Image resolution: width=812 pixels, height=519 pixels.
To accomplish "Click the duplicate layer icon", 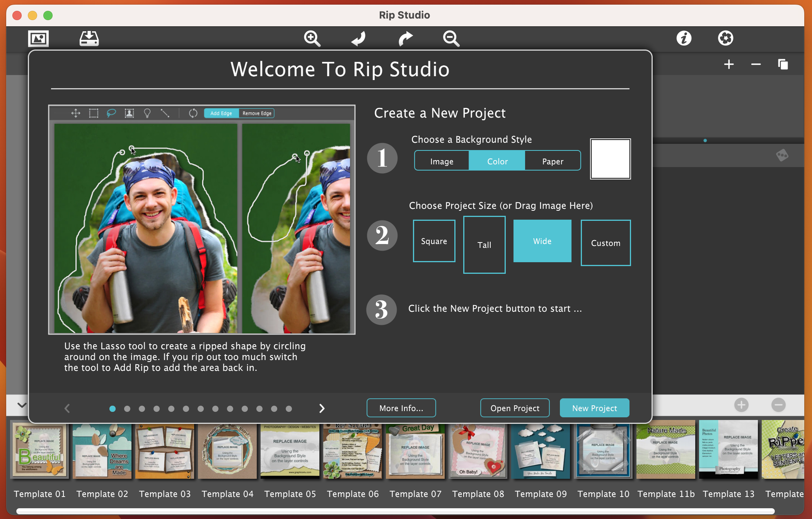I will click(x=783, y=64).
